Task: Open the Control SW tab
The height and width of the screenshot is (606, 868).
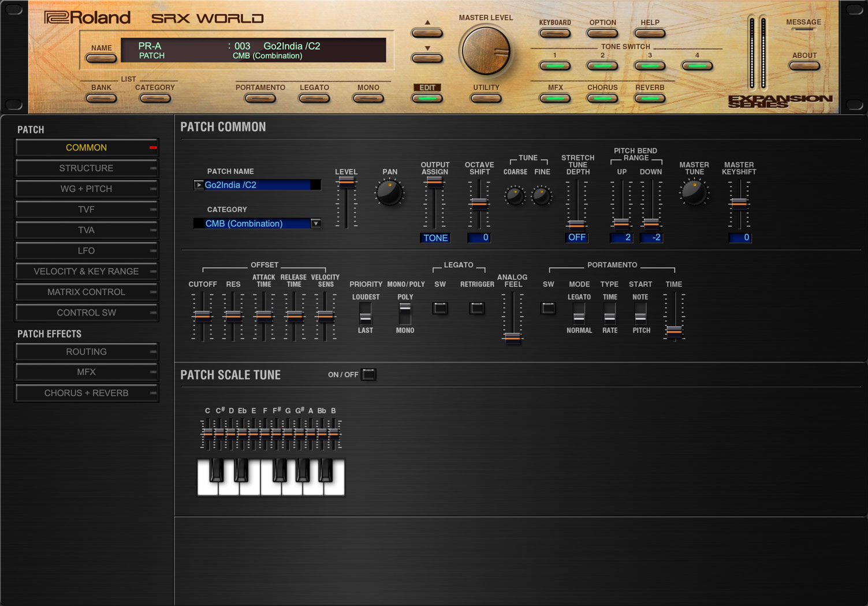Action: pyautogui.click(x=87, y=313)
